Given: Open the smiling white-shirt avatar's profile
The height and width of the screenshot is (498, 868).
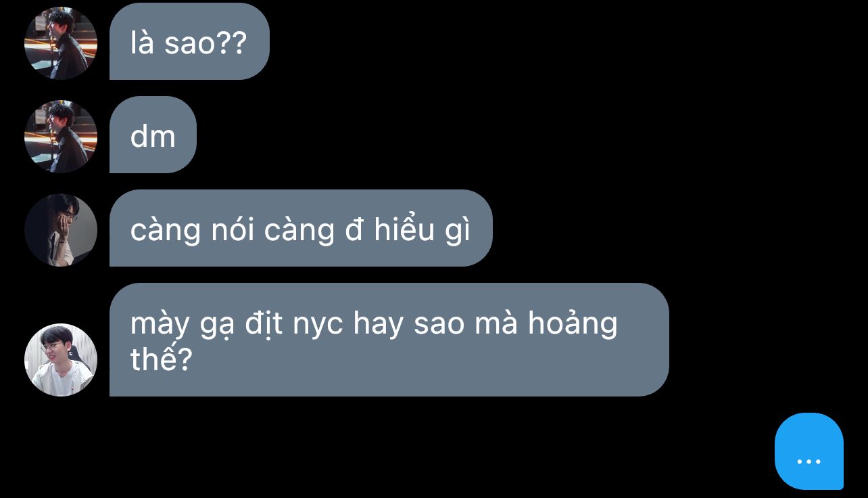Looking at the screenshot, I should 61,360.
